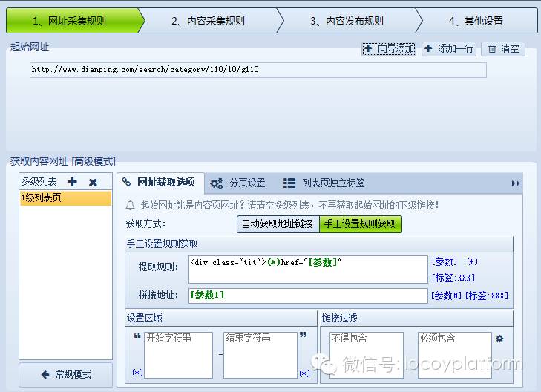Click the 必须包含 filter box
This screenshot has height=392, width=541.
point(455,355)
